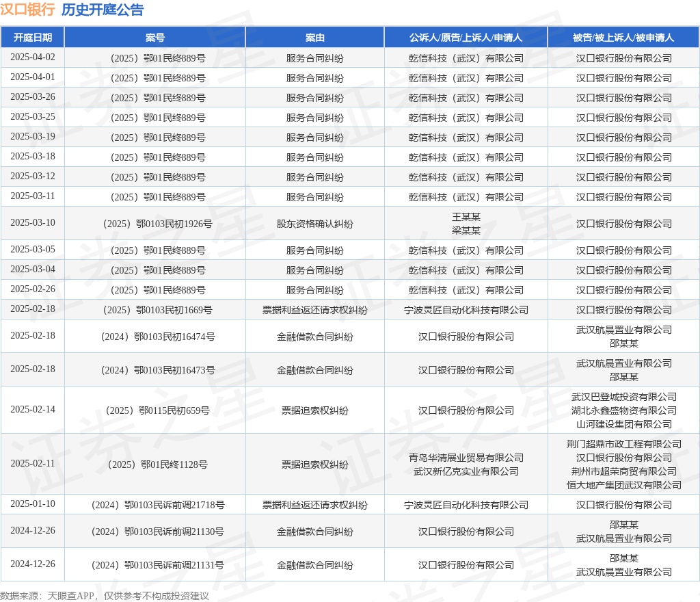Select the date cell 2025-03-25
Screen dimensions: 700x602
33,116
